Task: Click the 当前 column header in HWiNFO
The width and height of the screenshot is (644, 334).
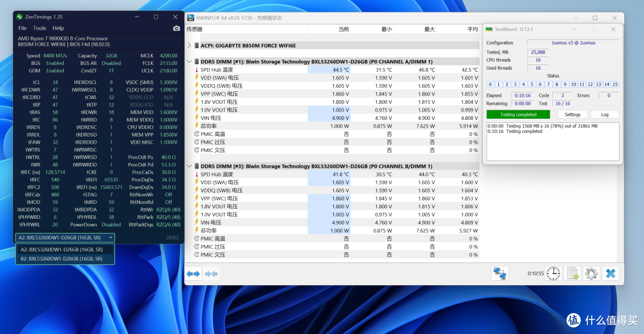Action: (343, 29)
